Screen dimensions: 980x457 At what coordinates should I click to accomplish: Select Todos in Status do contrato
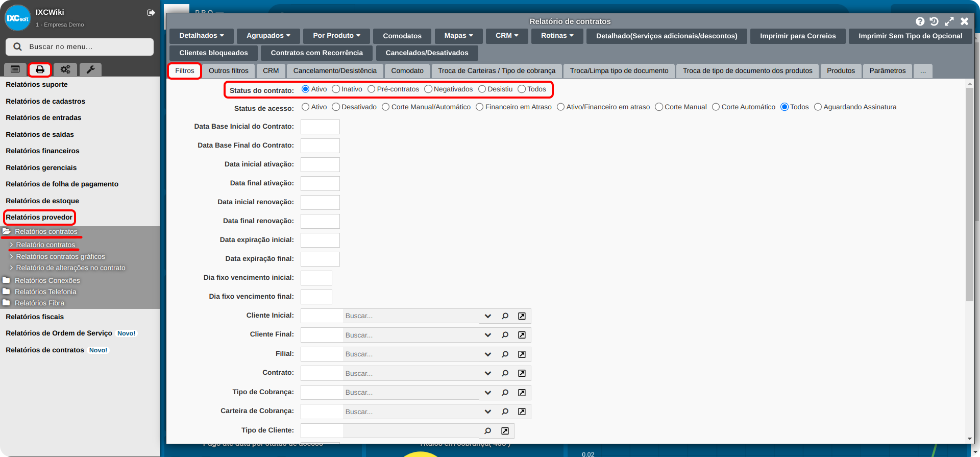522,89
